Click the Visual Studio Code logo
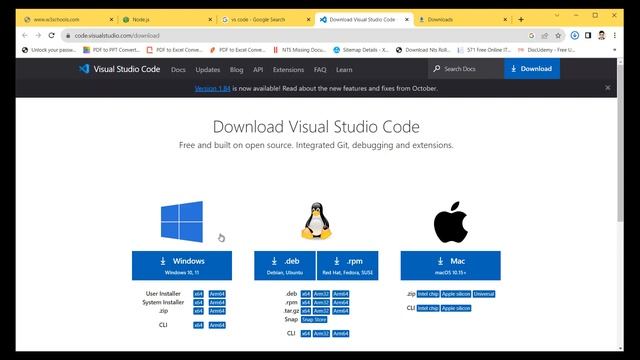 pos(120,69)
